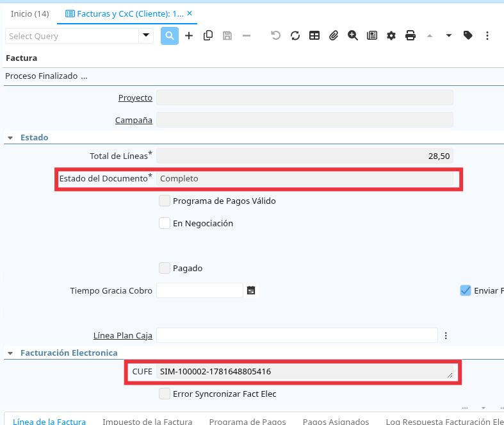
Task: Open the Process gear icon
Action: [391, 36]
